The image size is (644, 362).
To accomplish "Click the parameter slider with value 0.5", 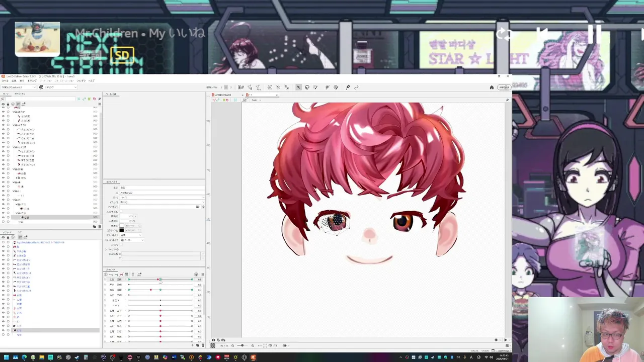I will pos(160,280).
